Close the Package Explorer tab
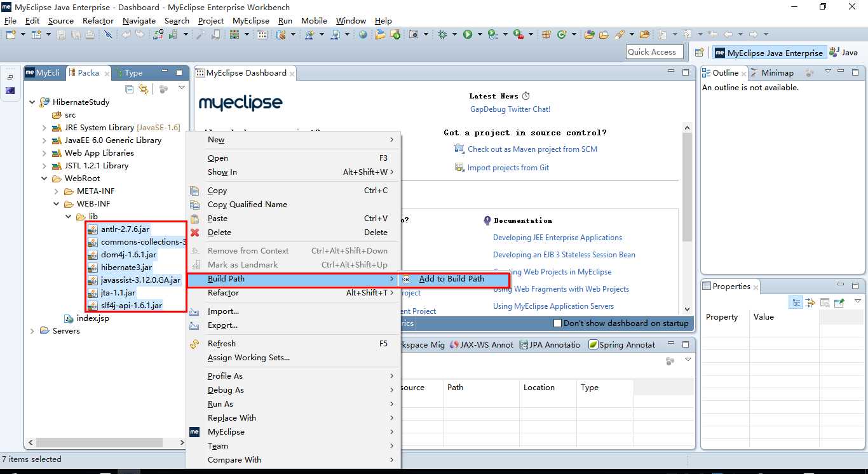868x474 pixels. click(x=106, y=74)
